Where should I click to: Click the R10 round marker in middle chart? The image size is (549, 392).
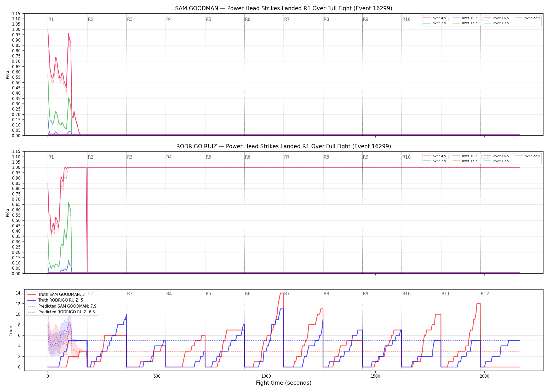[x=406, y=157]
